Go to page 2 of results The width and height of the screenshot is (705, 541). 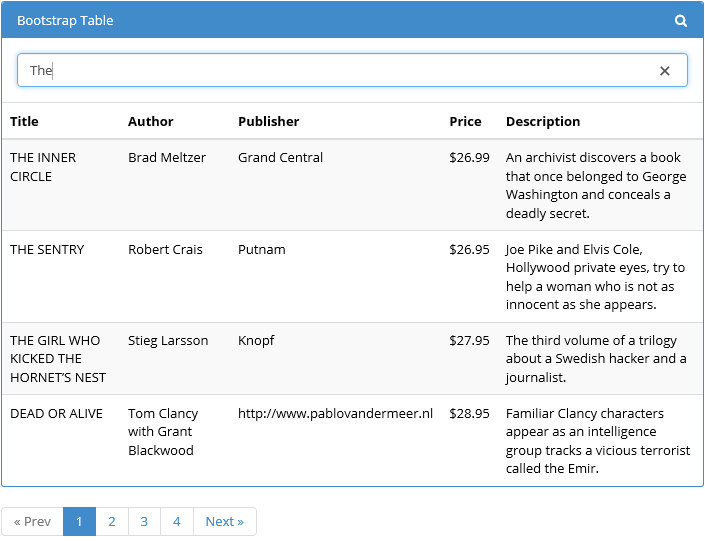point(112,521)
